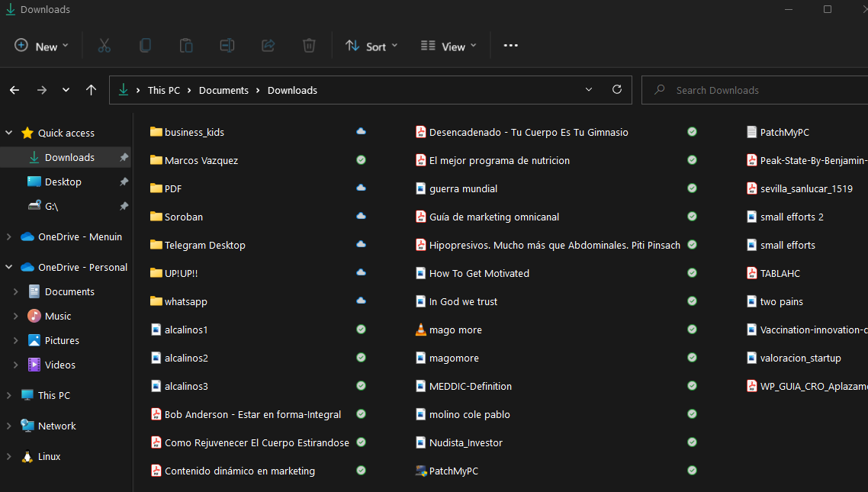
Task: Click the Documents breadcrumb segment
Action: 223,90
